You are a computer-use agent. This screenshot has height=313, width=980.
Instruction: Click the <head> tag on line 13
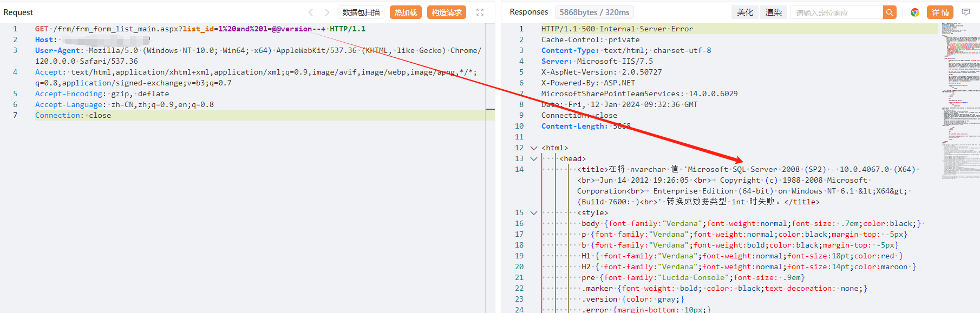coord(573,158)
